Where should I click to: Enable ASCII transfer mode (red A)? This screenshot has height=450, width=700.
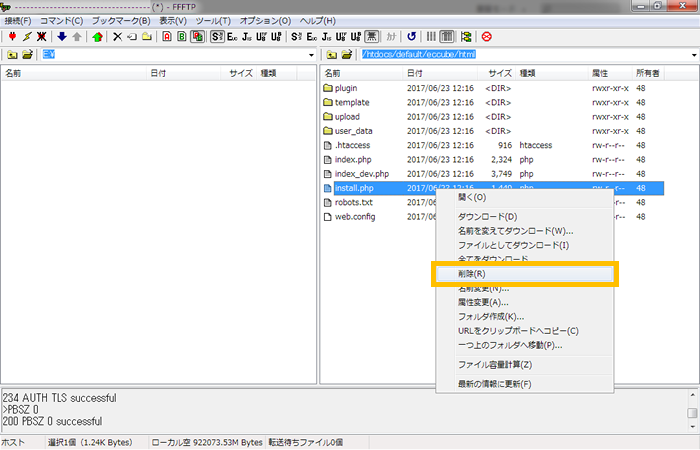point(165,37)
